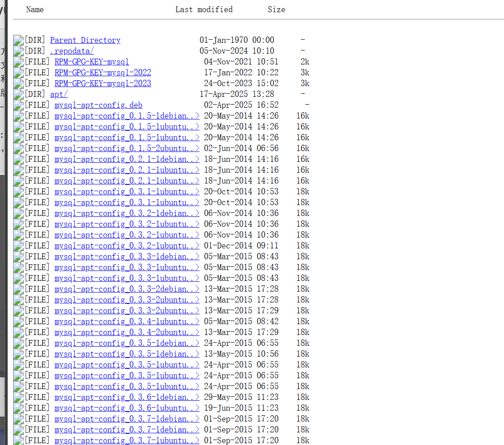Enter the apt/ directory
This screenshot has width=504, height=445.
coord(59,94)
